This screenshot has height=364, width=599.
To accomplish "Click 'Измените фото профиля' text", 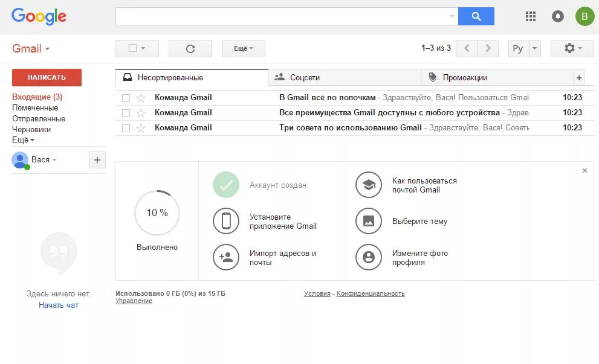I will pyautogui.click(x=420, y=258).
